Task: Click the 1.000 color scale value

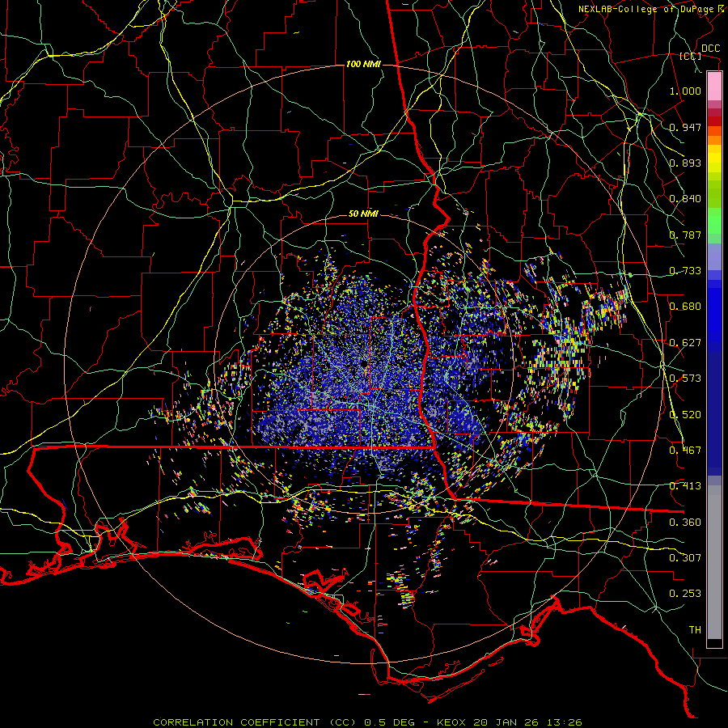Action: 685,91
